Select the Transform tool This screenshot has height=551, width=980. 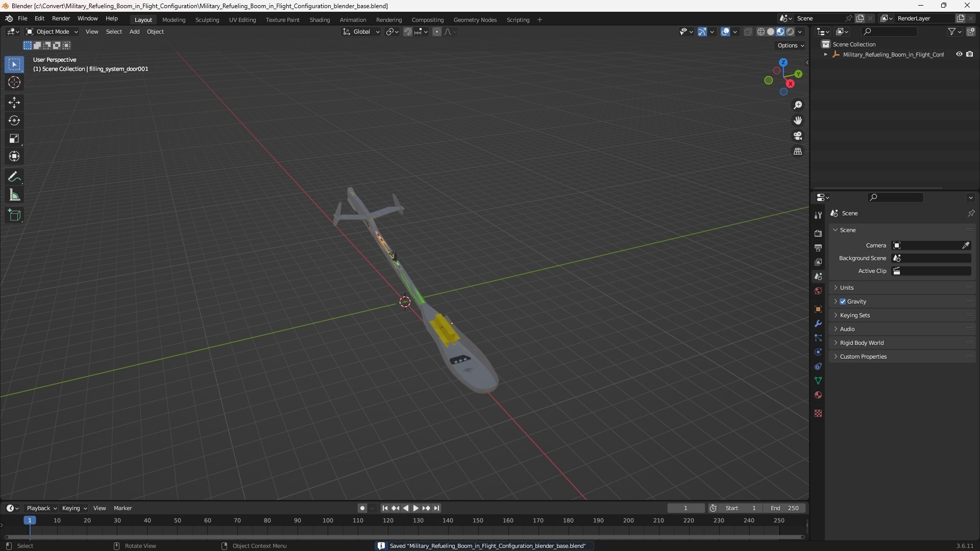pyautogui.click(x=14, y=156)
